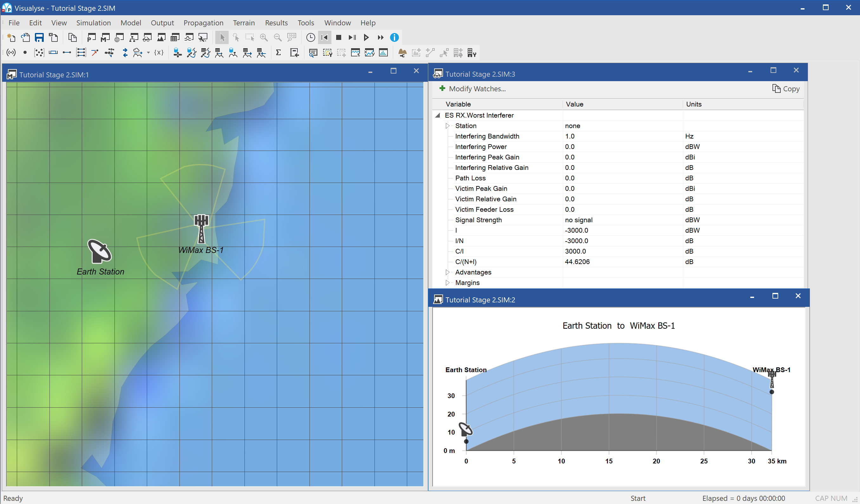
Task: Select the Interfering Bandwidth row
Action: [618, 136]
